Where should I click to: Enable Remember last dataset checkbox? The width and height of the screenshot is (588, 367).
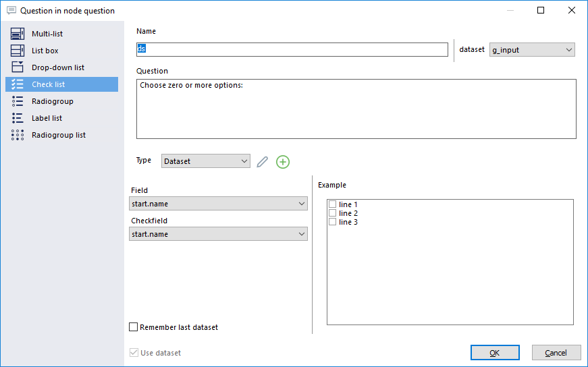[133, 327]
